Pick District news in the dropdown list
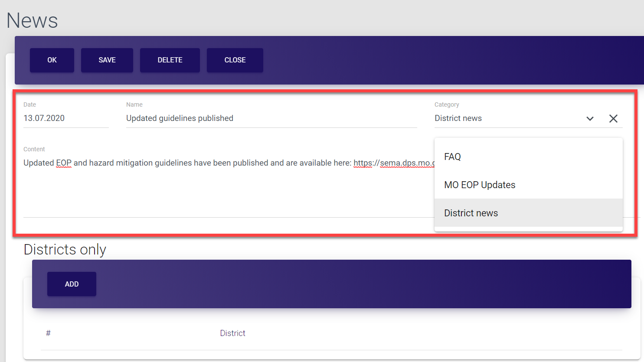 pyautogui.click(x=471, y=213)
